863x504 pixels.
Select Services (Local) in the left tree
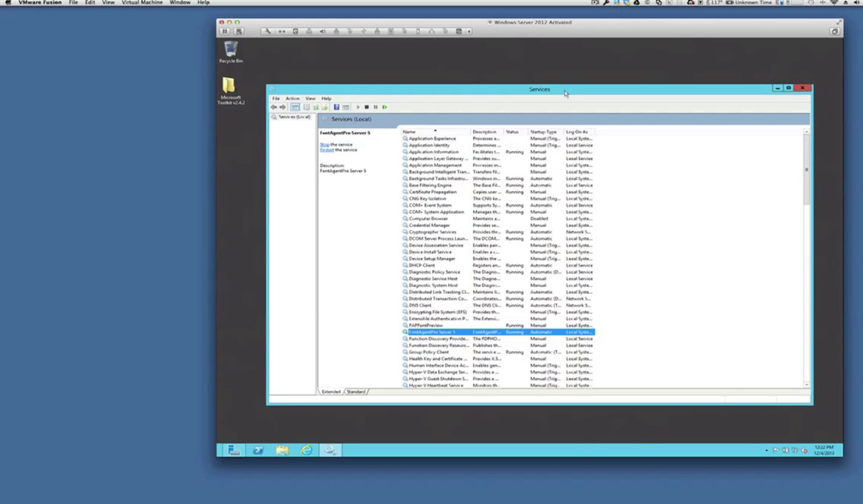pyautogui.click(x=294, y=117)
